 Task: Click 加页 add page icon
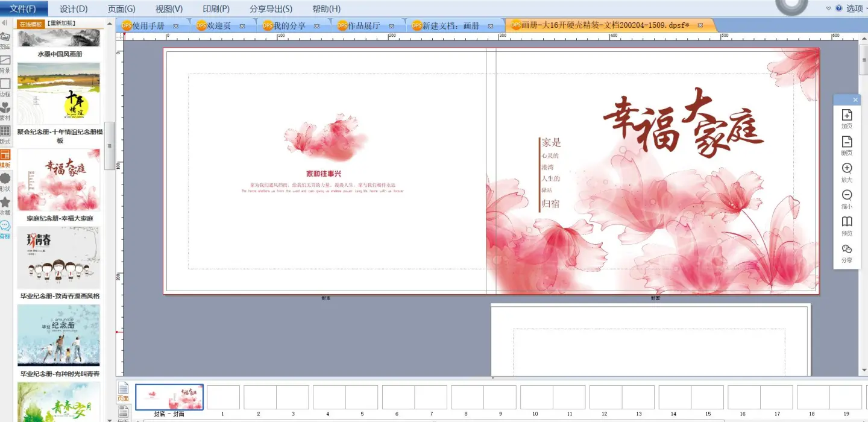point(847,119)
